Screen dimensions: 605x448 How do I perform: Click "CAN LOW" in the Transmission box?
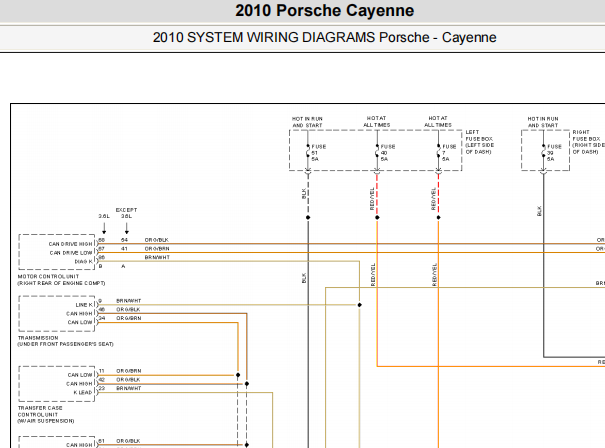[x=80, y=322]
